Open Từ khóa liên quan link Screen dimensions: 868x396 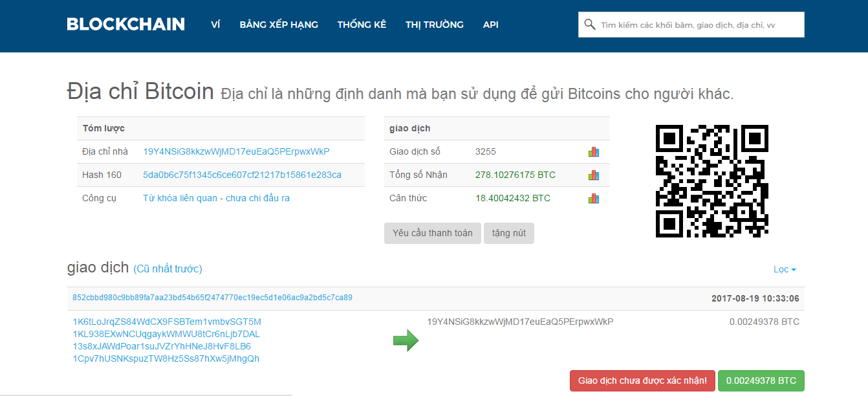click(x=180, y=198)
